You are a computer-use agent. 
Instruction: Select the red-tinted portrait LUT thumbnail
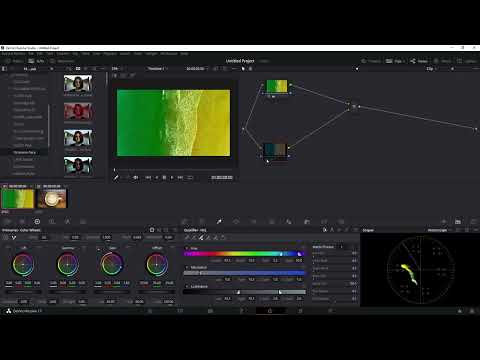click(x=78, y=112)
